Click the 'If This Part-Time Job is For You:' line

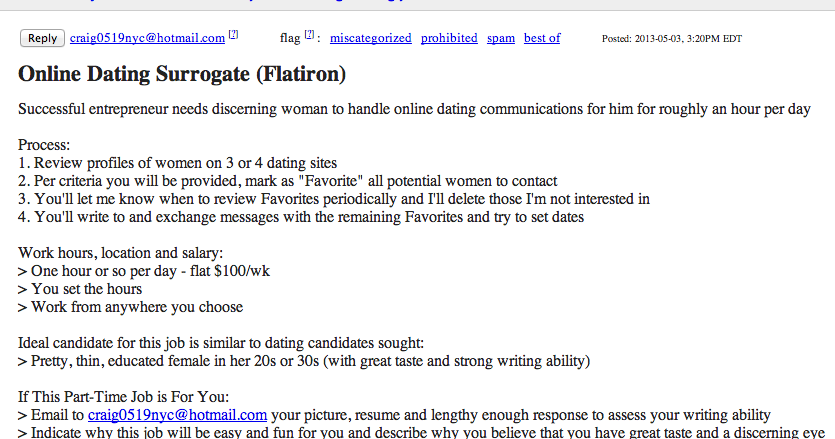click(124, 397)
